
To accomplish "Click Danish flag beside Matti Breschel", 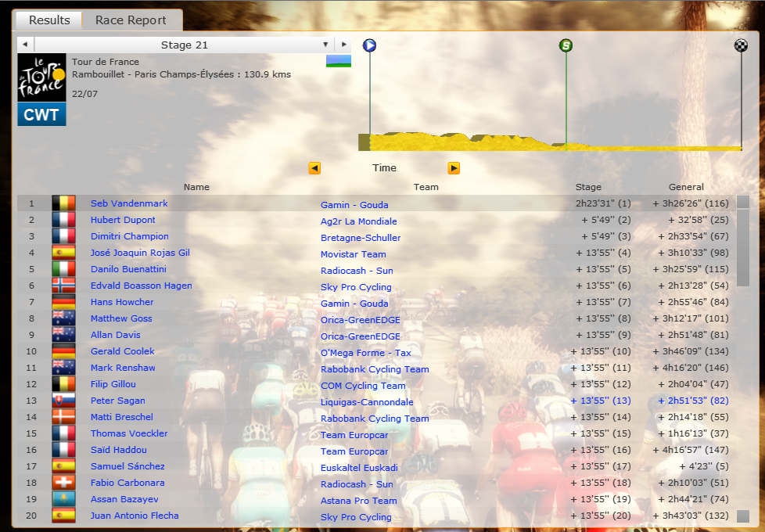I will click(x=64, y=417).
